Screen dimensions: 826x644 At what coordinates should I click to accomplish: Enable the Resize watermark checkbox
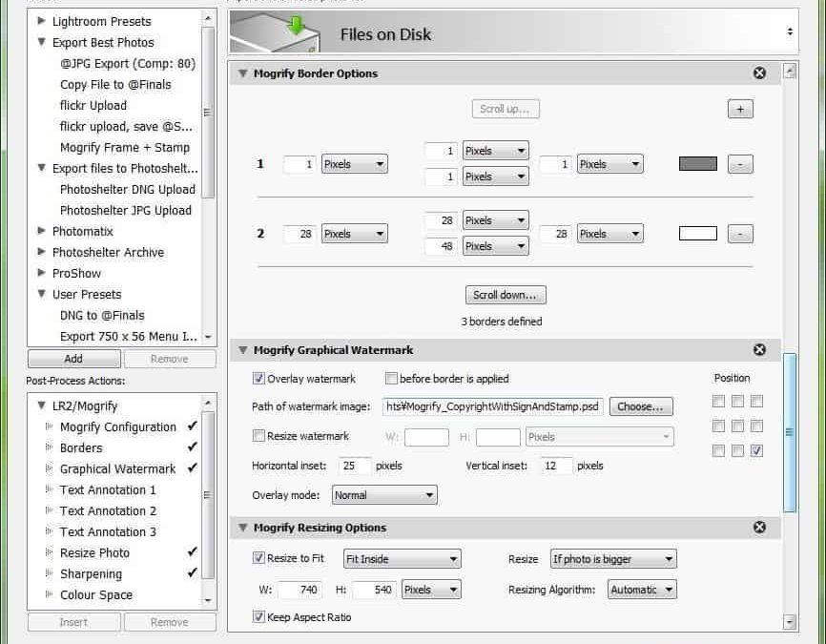point(258,436)
